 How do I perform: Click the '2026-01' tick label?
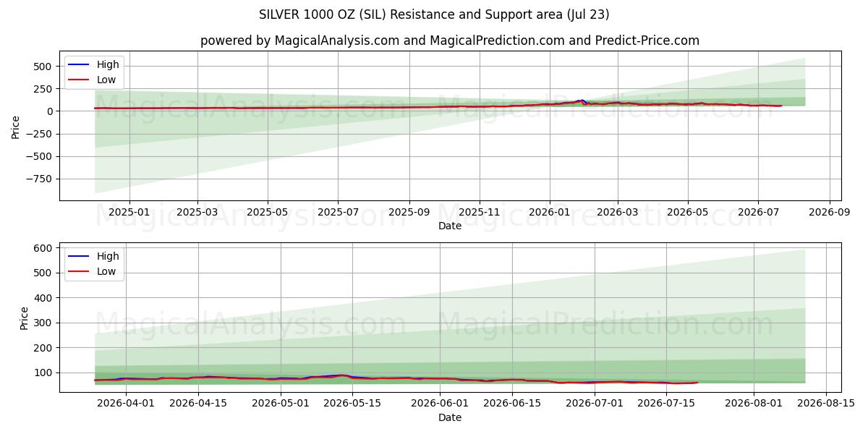click(x=550, y=213)
